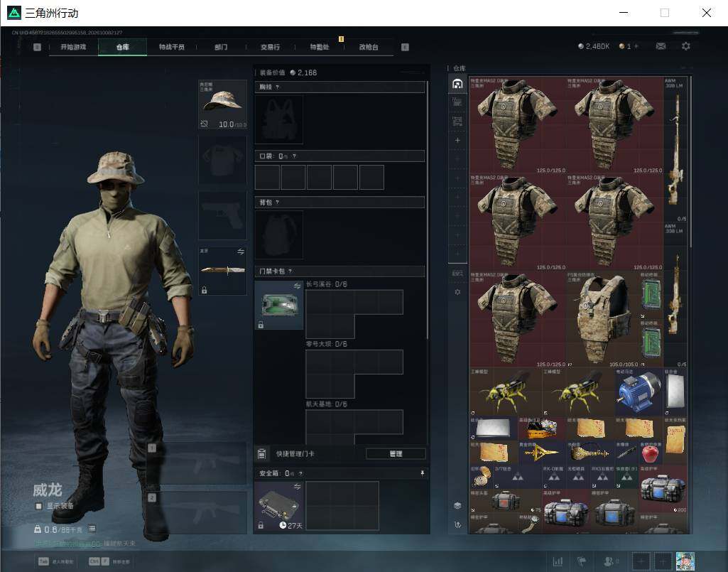Click the left arrow before 开始游戏
Image resolution: width=728 pixels, height=572 pixels.
(x=37, y=47)
